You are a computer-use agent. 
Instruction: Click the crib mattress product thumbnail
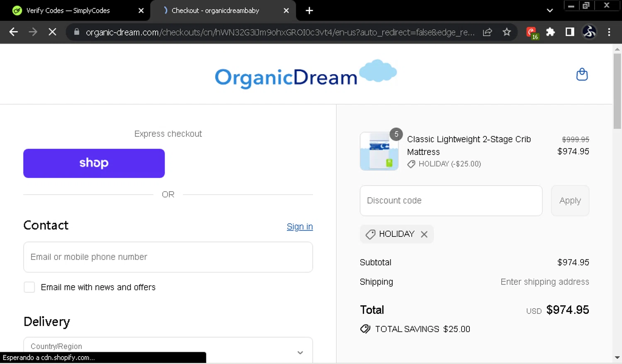pyautogui.click(x=379, y=152)
